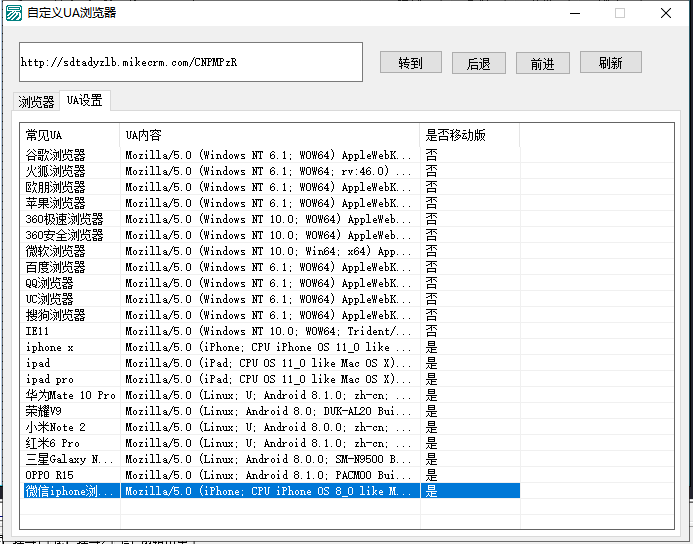
Task: Select the 欧朋浏览器 row
Action: click(271, 187)
